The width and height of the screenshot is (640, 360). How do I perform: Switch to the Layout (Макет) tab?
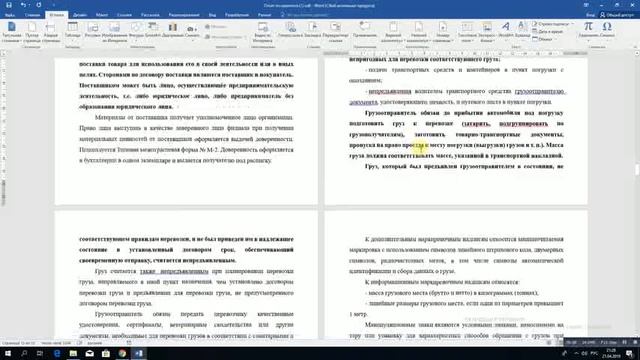click(102, 15)
